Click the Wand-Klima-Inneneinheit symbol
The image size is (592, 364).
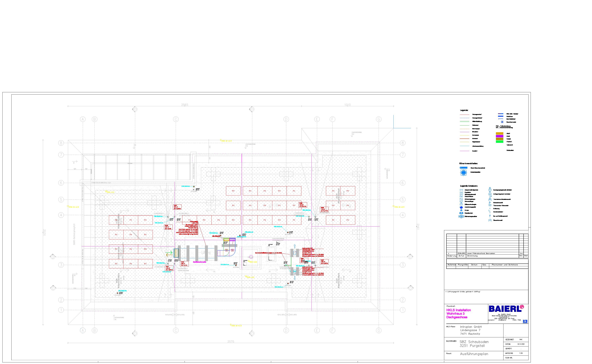464,168
